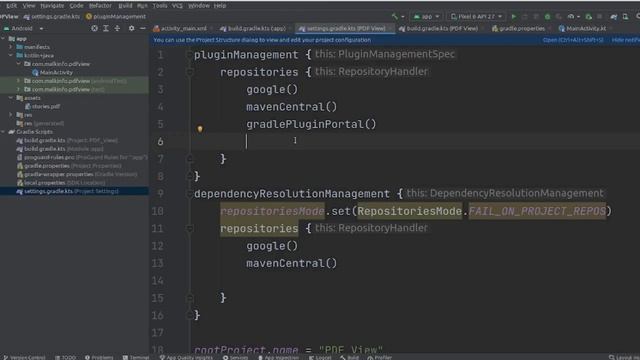Image resolution: width=640 pixels, height=360 pixels.
Task: Open the dropdown arrow beside the hammer icon
Action: (402, 17)
